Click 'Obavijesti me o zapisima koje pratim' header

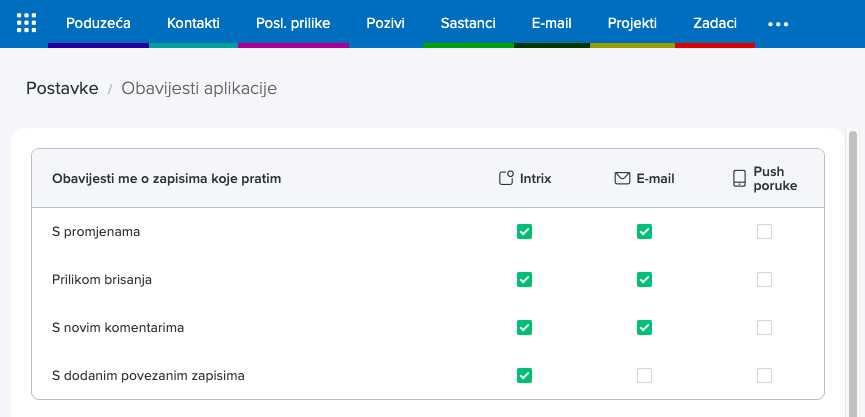[x=167, y=178]
